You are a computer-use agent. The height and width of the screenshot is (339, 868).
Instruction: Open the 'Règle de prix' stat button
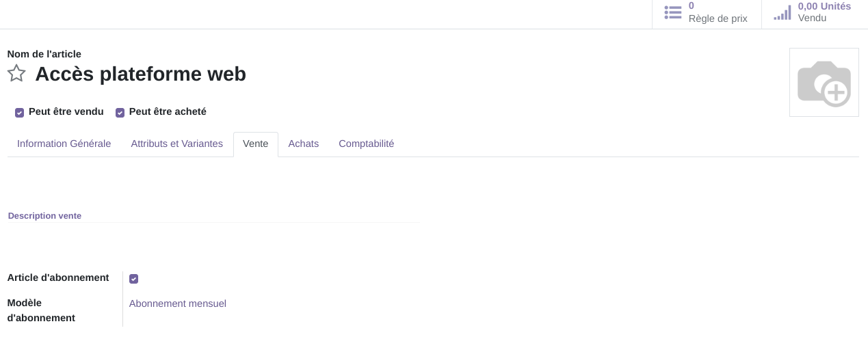(x=707, y=12)
